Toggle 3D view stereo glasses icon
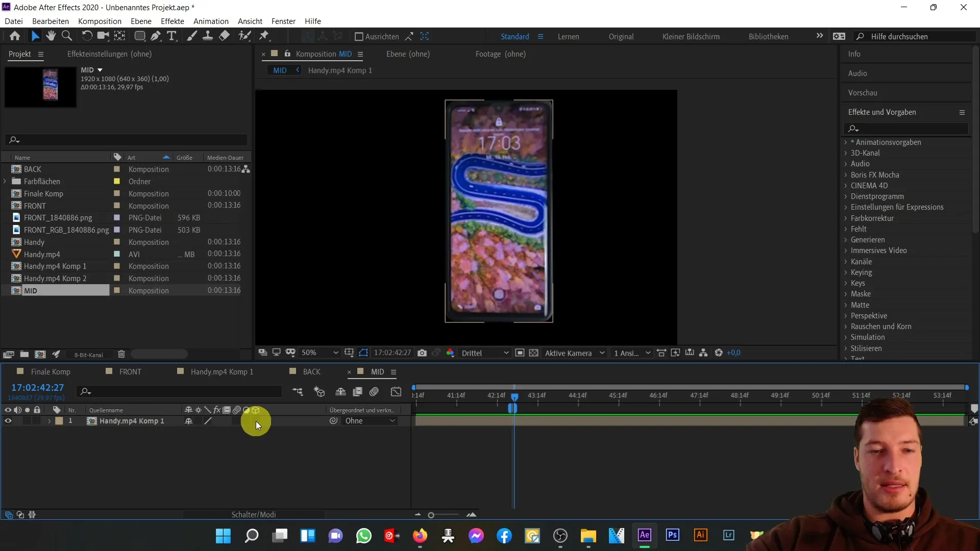980x551 pixels. [290, 353]
